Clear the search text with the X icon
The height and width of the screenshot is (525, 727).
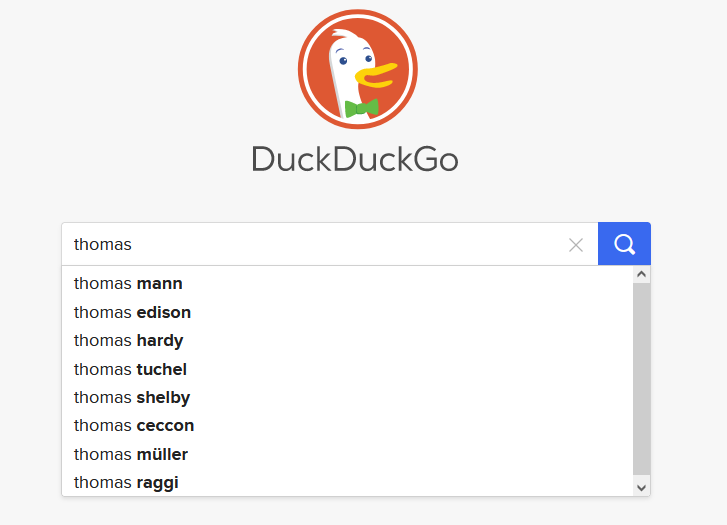coord(576,245)
